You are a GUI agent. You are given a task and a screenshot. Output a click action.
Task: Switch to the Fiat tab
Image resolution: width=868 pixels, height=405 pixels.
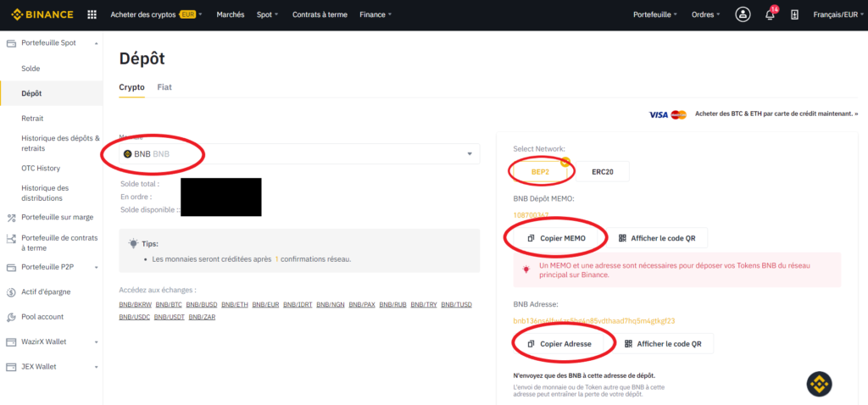click(164, 87)
